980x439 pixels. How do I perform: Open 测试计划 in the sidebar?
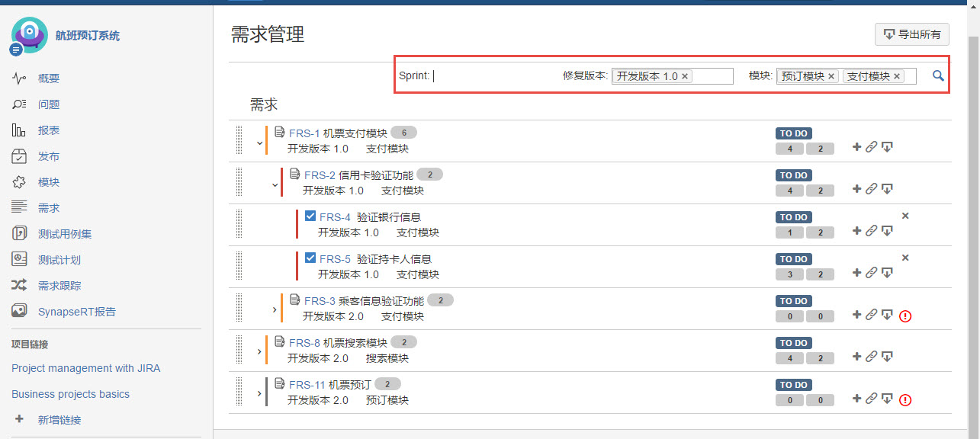pyautogui.click(x=59, y=260)
